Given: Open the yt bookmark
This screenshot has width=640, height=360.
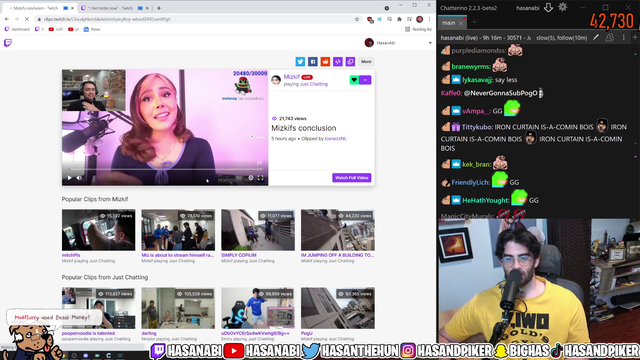Looking at the screenshot, I should tap(73, 29).
